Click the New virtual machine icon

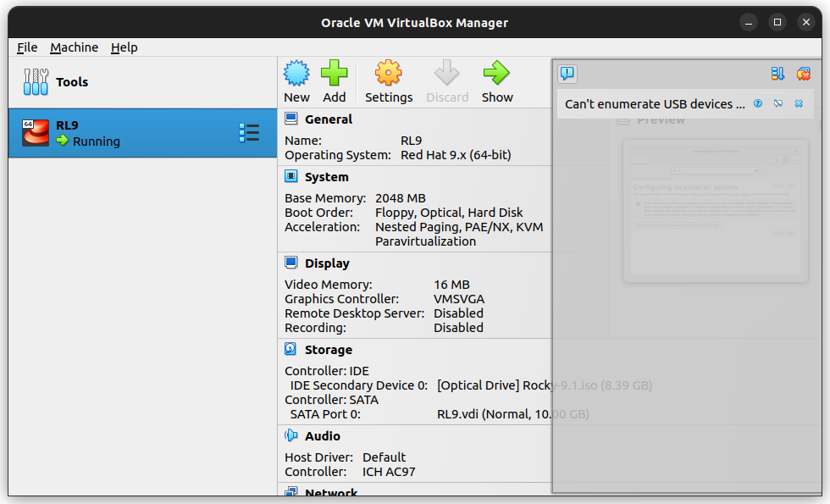[x=296, y=73]
